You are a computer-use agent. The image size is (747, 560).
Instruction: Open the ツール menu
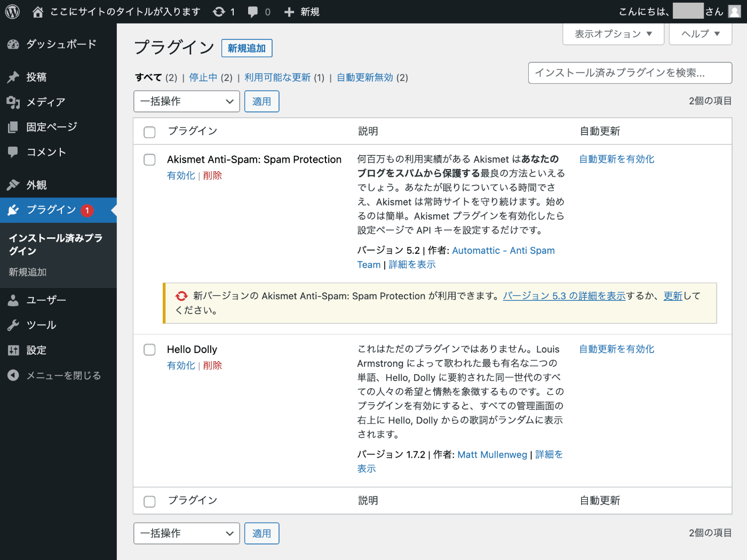click(58, 325)
